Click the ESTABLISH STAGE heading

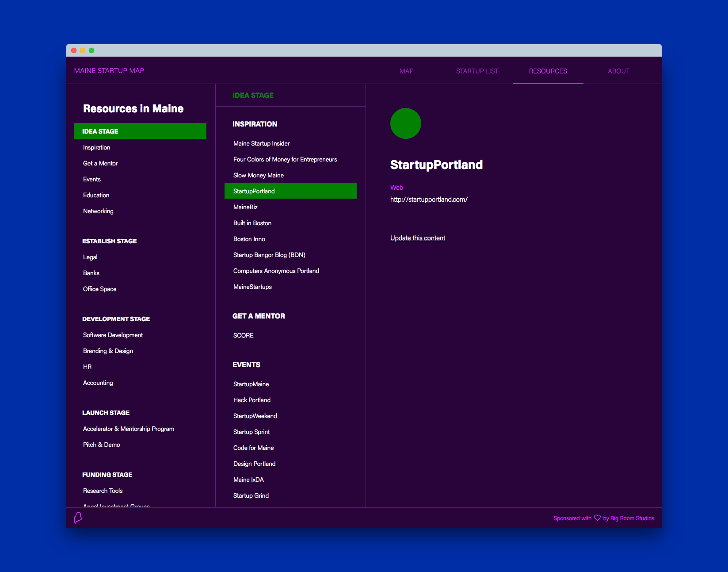tap(110, 241)
